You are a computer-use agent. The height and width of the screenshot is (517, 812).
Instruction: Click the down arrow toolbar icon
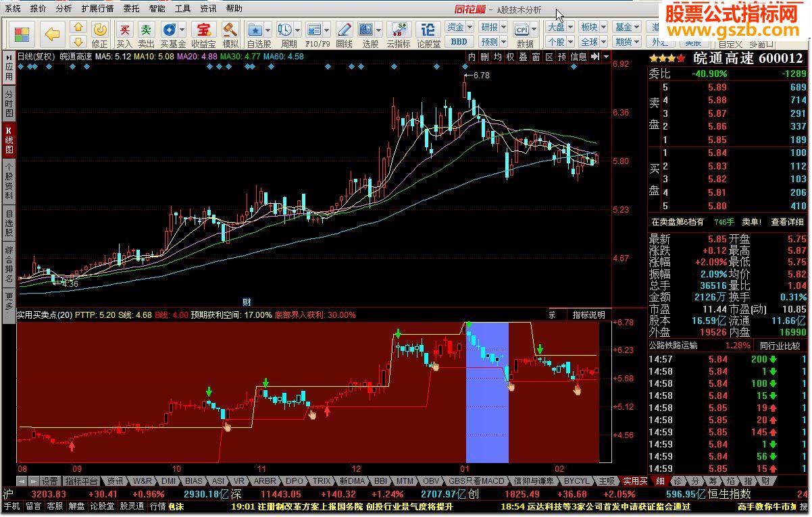[78, 41]
